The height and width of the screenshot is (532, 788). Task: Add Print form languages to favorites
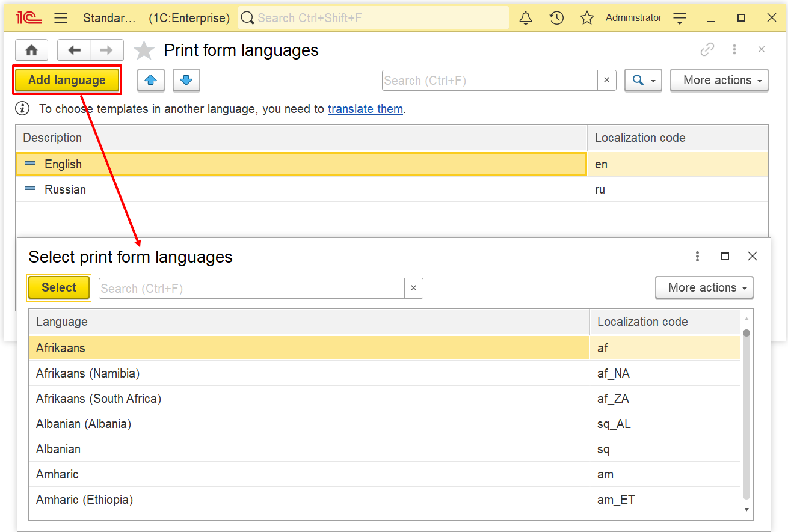click(144, 50)
